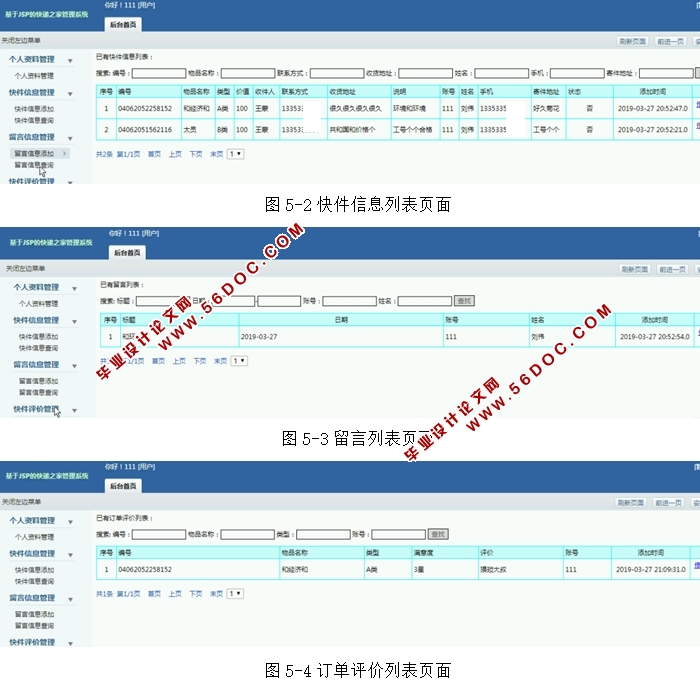Open 快件信息添加 menu item in Figure 5-2 sidebar
Viewport: 700px width, 700px height.
pyautogui.click(x=34, y=108)
